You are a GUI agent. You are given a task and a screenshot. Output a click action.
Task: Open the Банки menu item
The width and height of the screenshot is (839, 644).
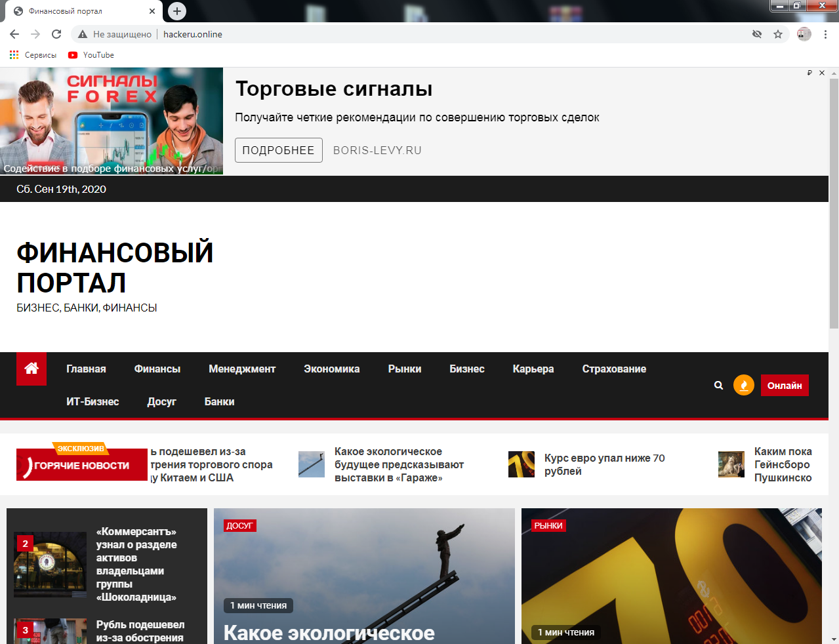pyautogui.click(x=219, y=402)
